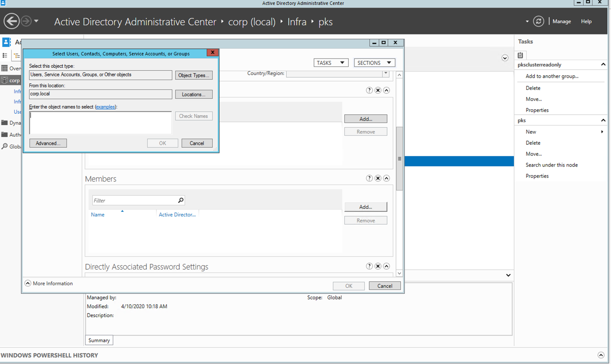Click help icon of upper section
Screen dimensions: 611x364
point(369,90)
